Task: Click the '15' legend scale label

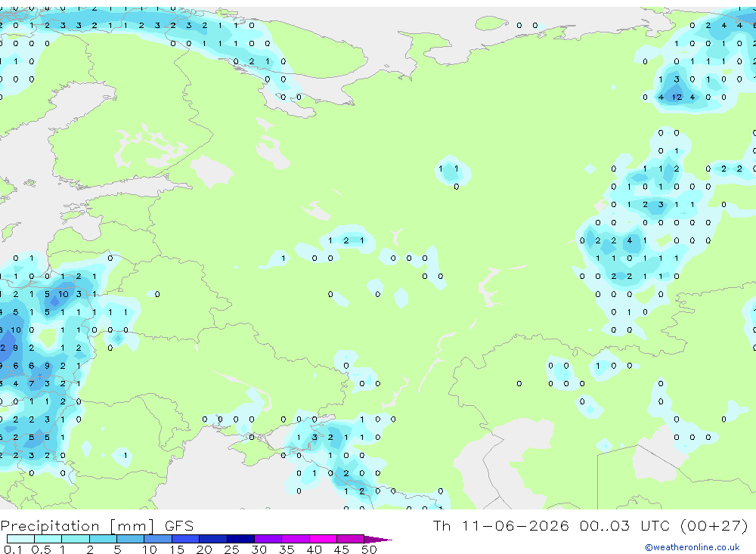Action: coord(176,549)
